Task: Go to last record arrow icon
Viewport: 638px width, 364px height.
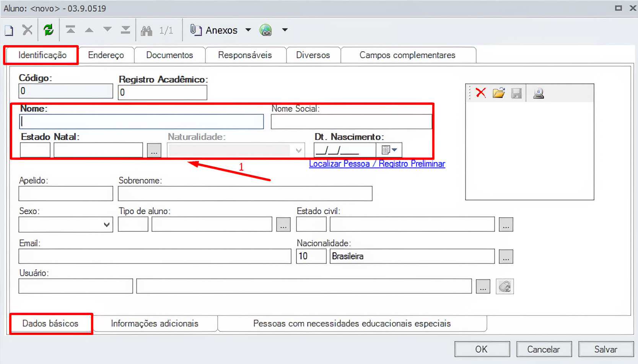Action: (125, 30)
